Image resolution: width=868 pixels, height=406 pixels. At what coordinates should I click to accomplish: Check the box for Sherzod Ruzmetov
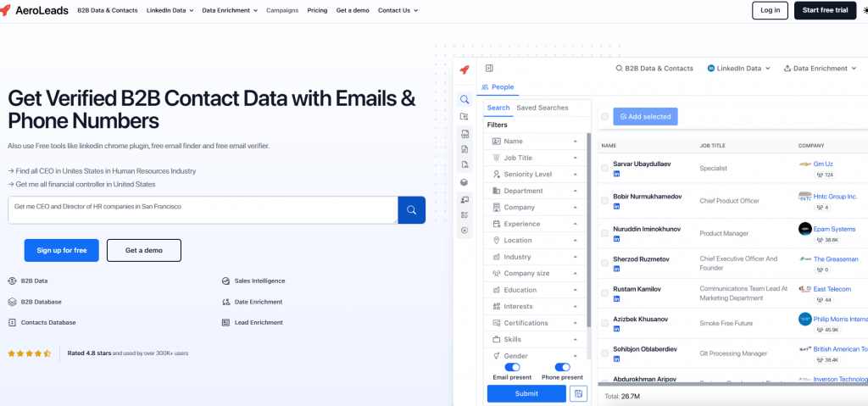[604, 263]
